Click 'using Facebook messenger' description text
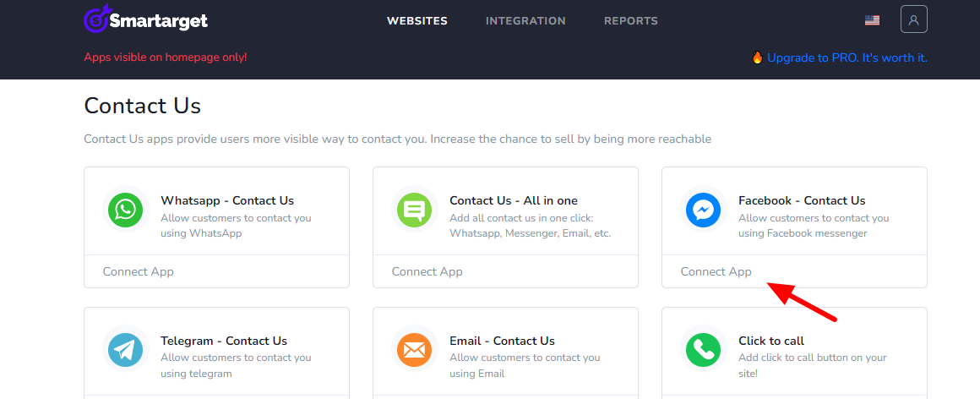This screenshot has height=399, width=980. click(803, 233)
